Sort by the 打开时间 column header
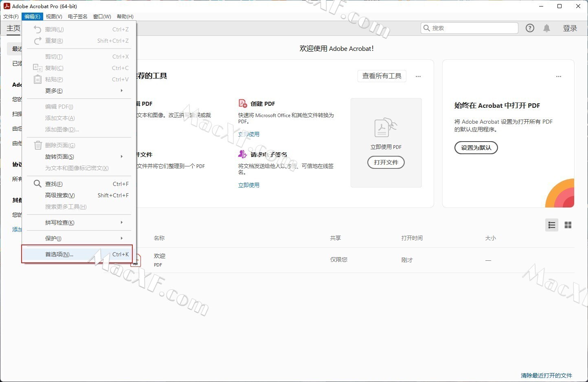Image resolution: width=588 pixels, height=382 pixels. pos(412,238)
